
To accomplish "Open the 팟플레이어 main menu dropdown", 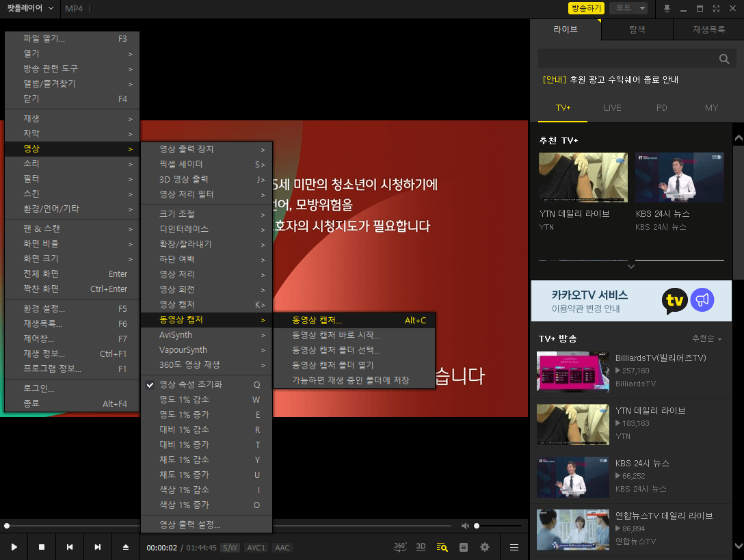I will [30, 8].
